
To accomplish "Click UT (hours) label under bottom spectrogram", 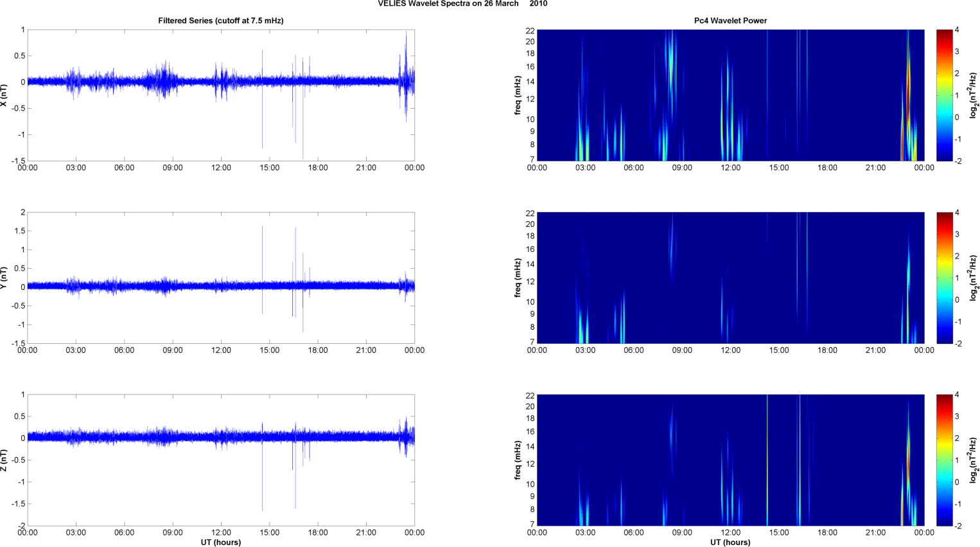I will pyautogui.click(x=730, y=542).
